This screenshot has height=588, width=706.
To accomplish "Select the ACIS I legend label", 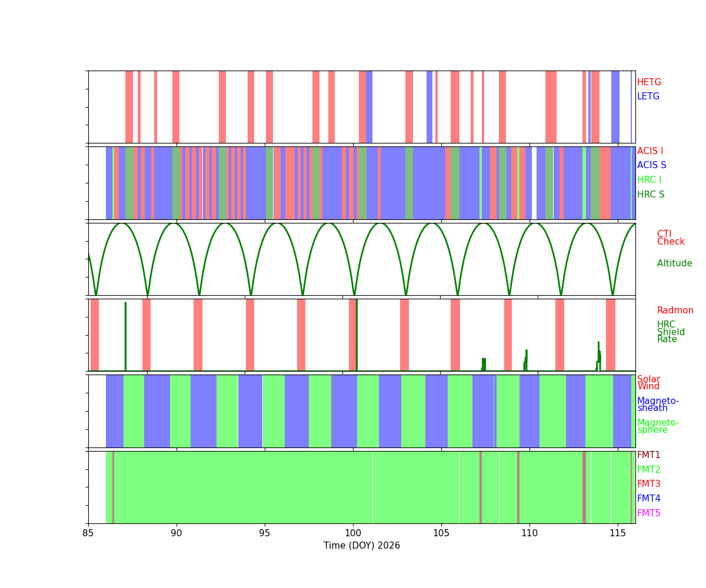I will 650,151.
